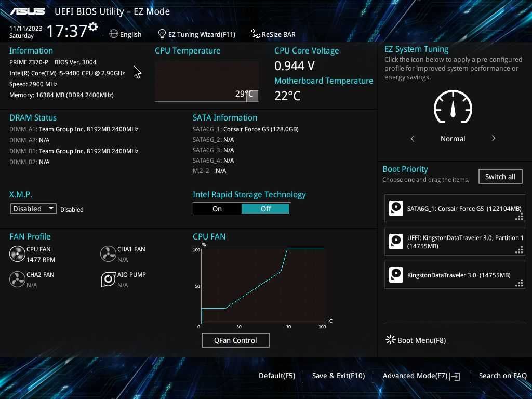Viewport: 532px width, 399px height.
Task: Click Memory: 16384 MB (DDR4 2400MHz) line
Action: click(x=61, y=95)
